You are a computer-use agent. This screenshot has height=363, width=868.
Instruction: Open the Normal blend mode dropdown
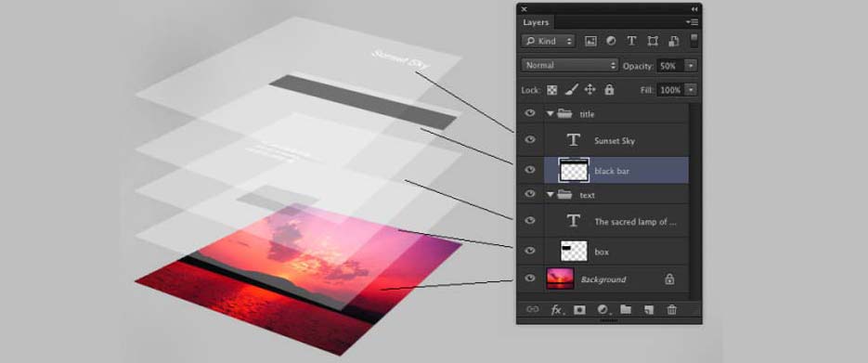[x=570, y=65]
